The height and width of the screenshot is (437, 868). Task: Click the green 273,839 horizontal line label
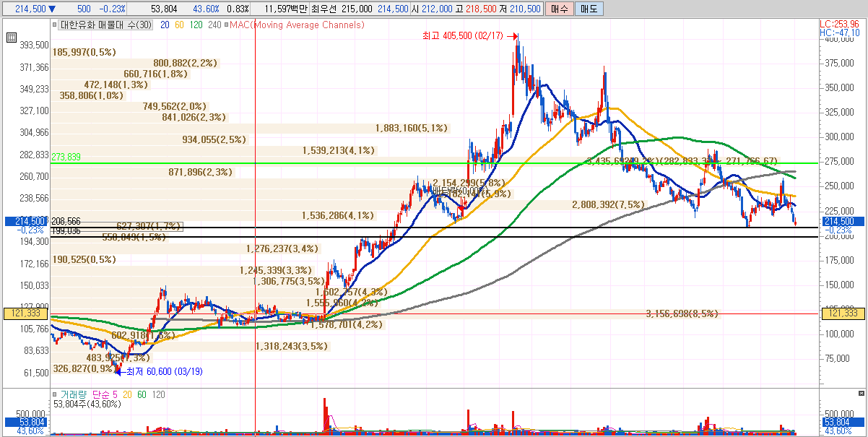click(66, 157)
